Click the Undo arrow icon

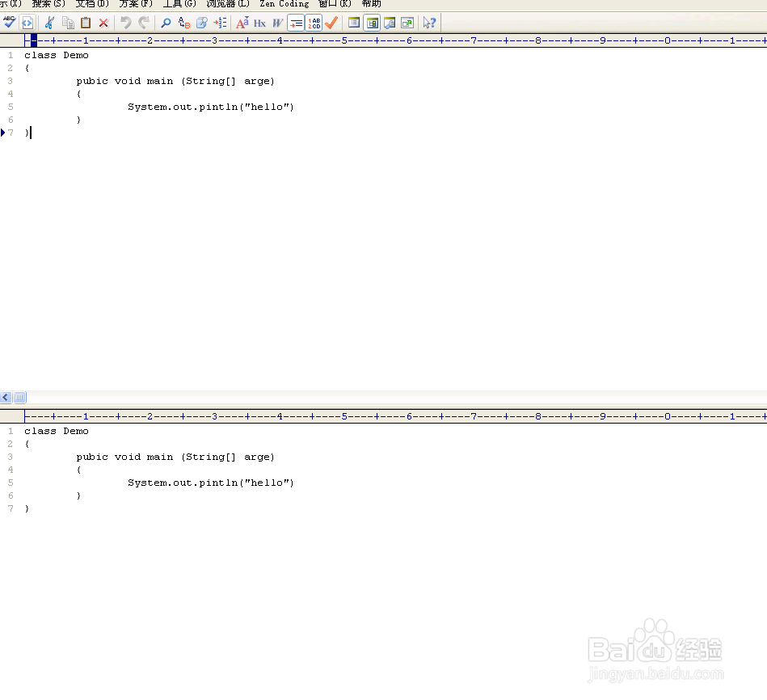click(x=126, y=23)
